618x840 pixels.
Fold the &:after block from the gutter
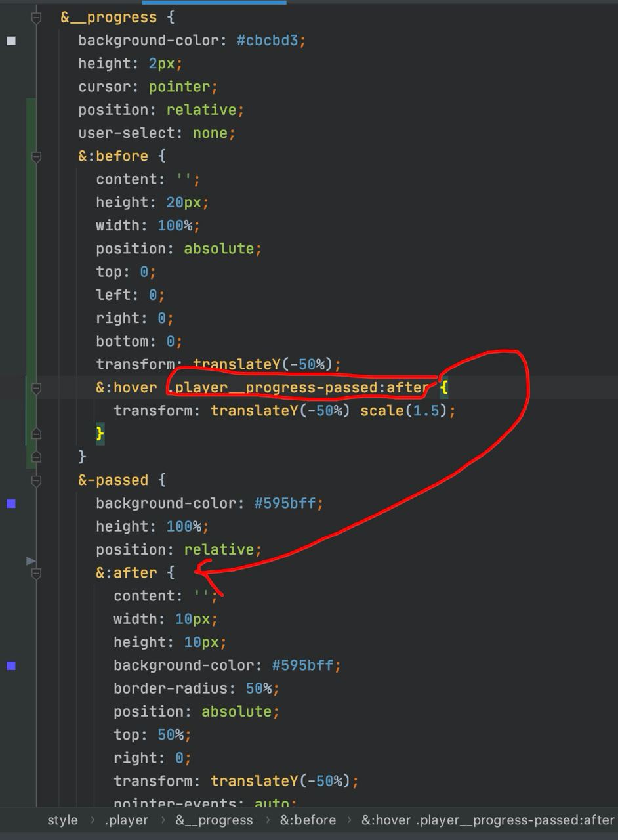[x=37, y=573]
